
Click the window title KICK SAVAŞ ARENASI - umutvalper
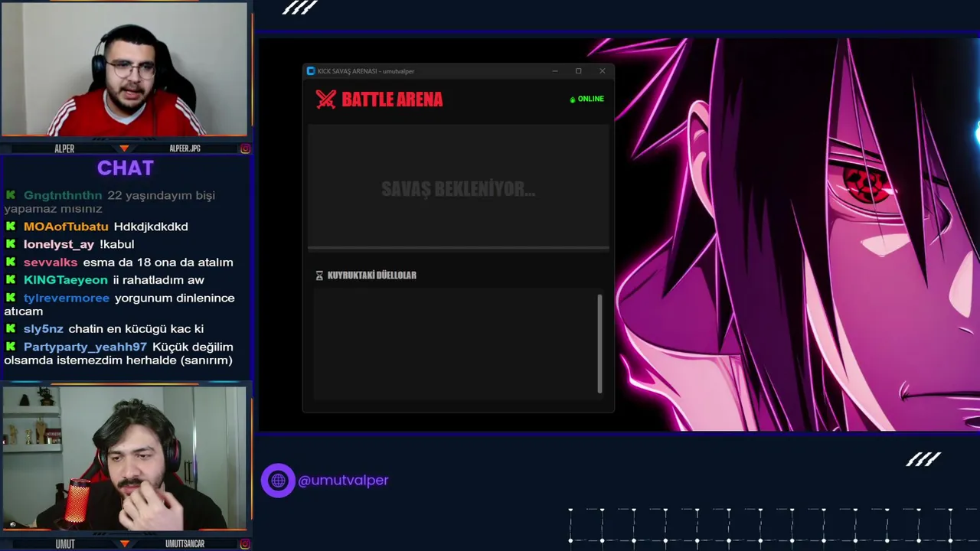366,71
